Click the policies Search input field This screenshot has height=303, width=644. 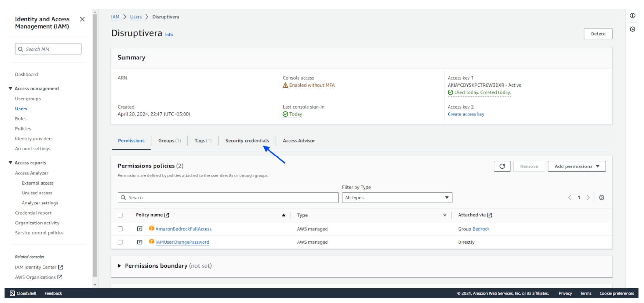228,198
